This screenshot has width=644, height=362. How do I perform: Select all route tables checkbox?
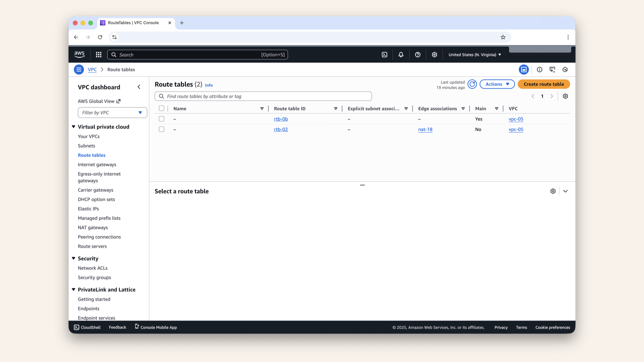tap(161, 108)
